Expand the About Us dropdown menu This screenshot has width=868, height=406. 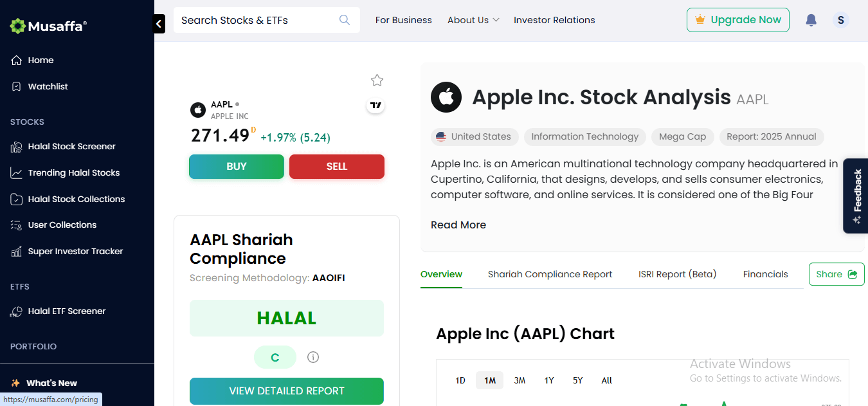(473, 20)
